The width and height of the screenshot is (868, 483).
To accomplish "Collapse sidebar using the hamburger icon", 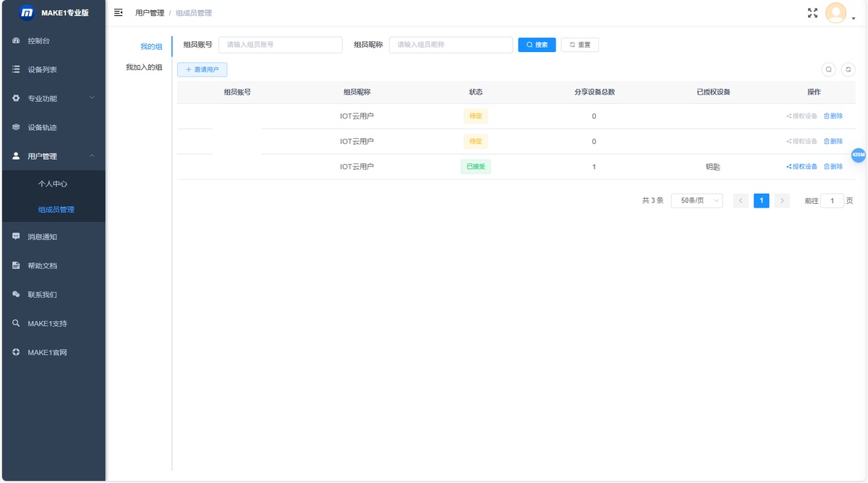I will pyautogui.click(x=119, y=12).
